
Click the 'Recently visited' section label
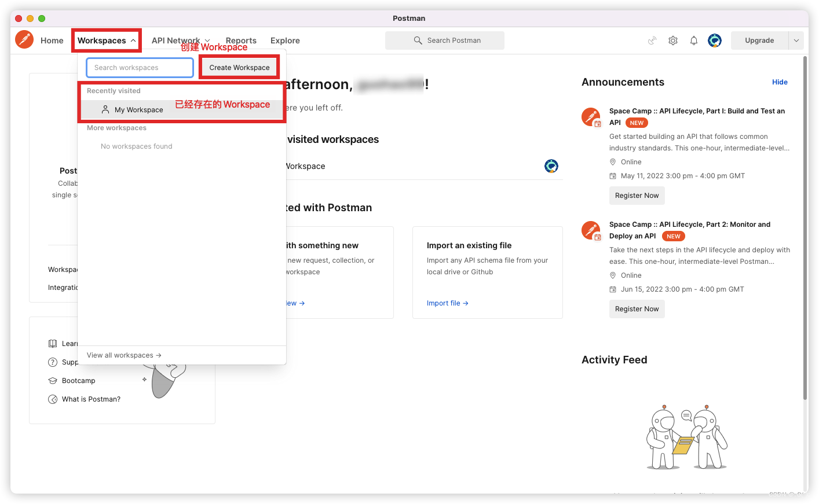(114, 91)
